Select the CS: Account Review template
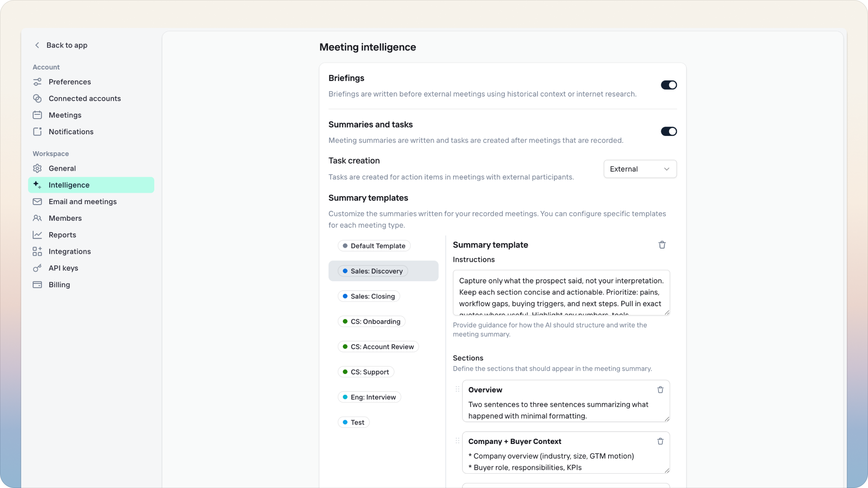The image size is (868, 488). [x=378, y=347]
